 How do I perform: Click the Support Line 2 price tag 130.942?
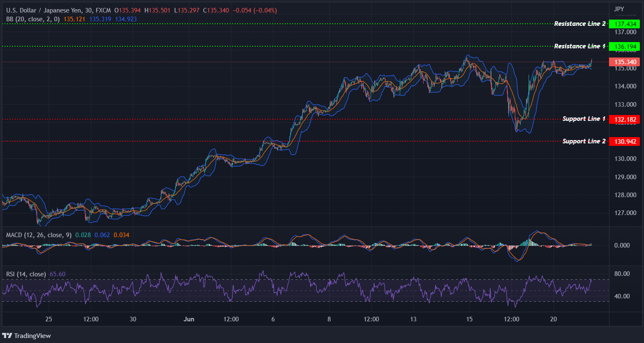click(x=625, y=141)
